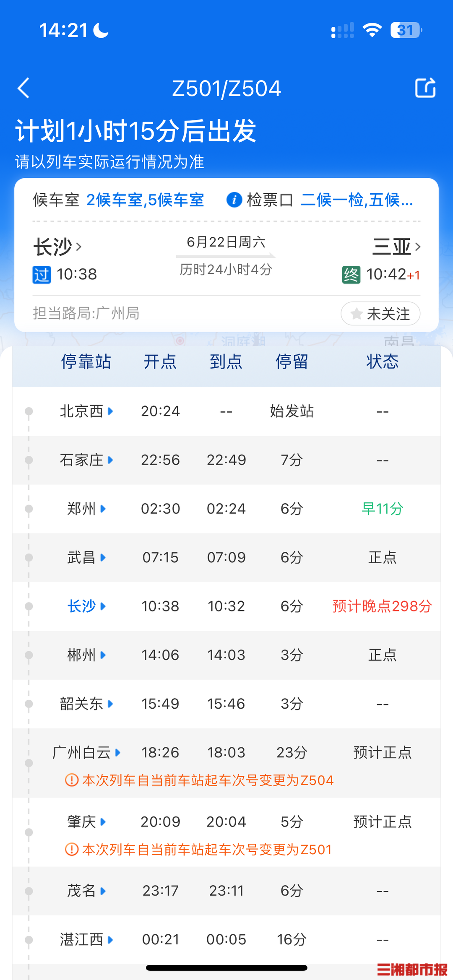Open the 2候车室,5候车室 waiting room link
This screenshot has width=453, height=980.
(145, 200)
